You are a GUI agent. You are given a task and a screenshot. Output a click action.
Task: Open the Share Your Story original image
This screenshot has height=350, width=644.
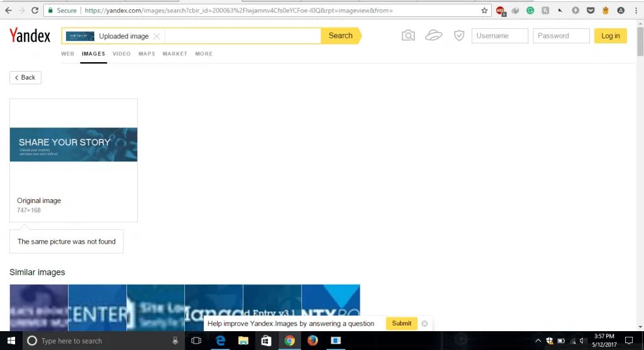click(74, 145)
